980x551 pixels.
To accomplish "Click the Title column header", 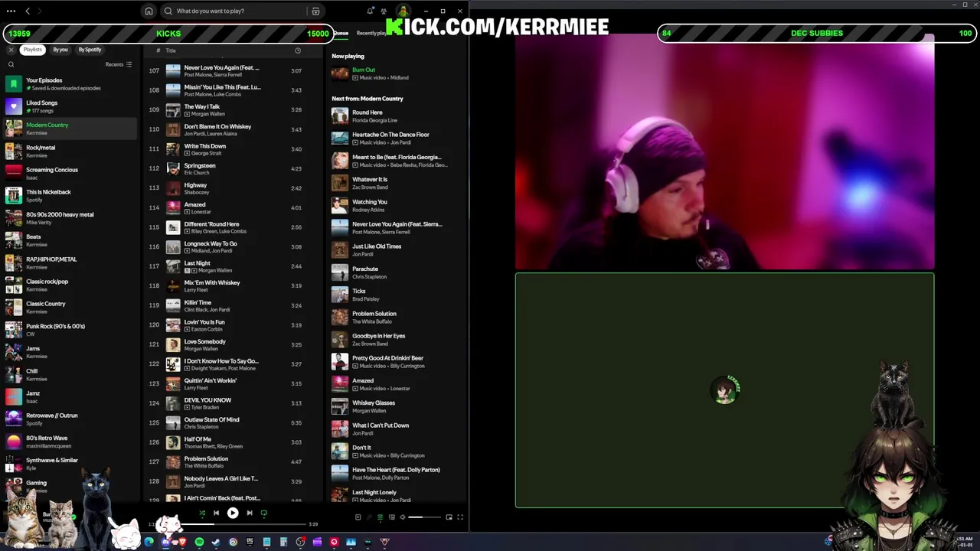I will coord(171,51).
